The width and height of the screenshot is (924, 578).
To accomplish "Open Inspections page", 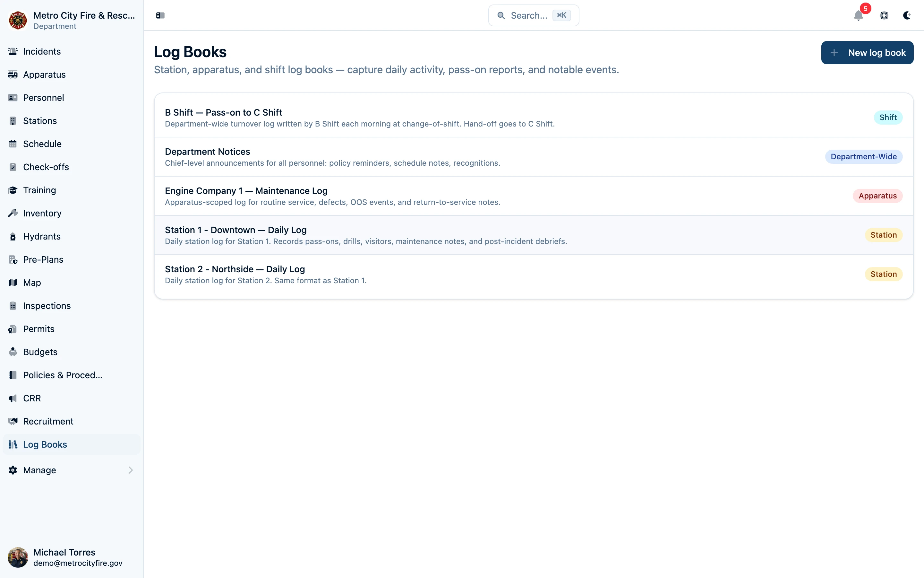I will pyautogui.click(x=72, y=306).
